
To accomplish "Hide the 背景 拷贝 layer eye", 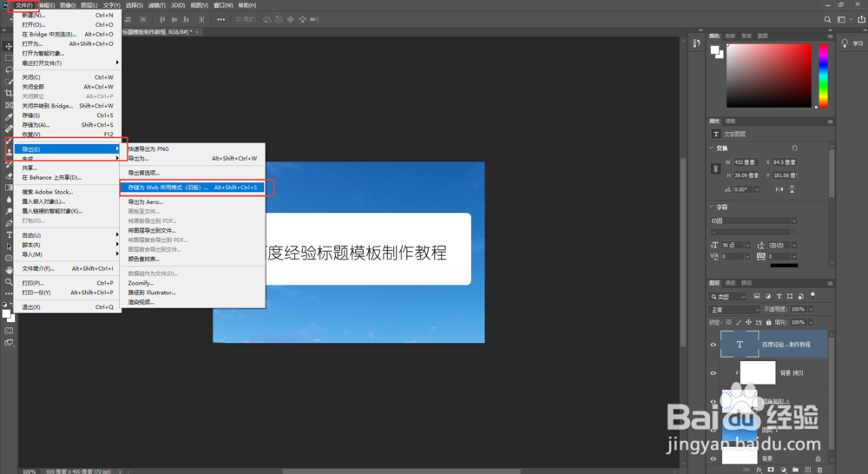I will coord(713,372).
